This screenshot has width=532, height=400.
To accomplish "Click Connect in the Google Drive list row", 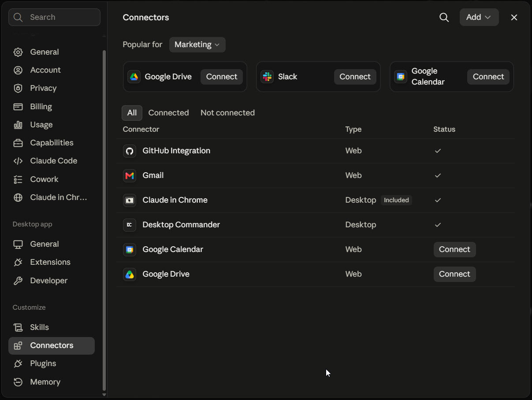I will (454, 274).
